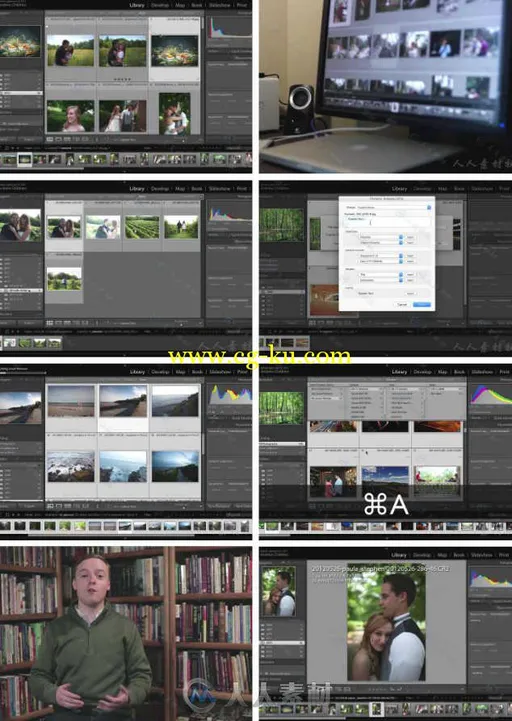Open Slideshow module in beach photos window
Screen dimensions: 512x721
(220, 372)
